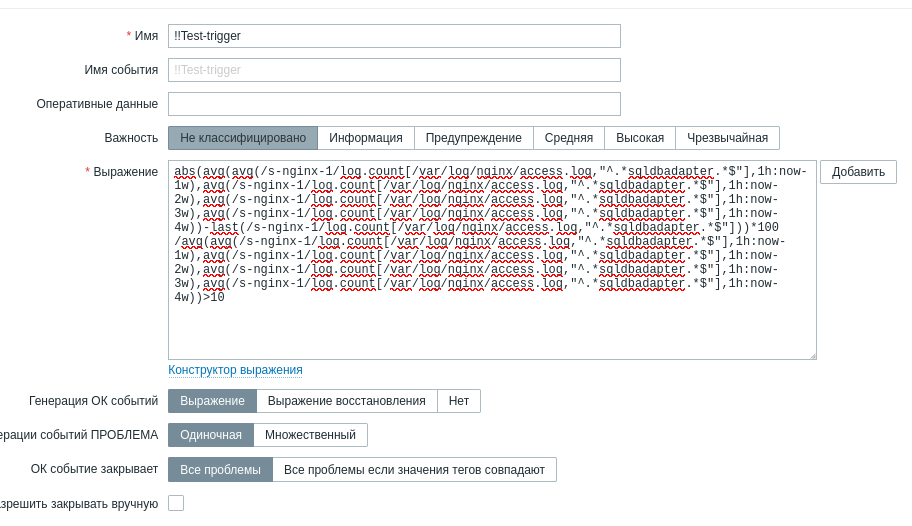Choose 'Все проблемы если значения тегов совпадают'
The image size is (912, 526).
(414, 469)
